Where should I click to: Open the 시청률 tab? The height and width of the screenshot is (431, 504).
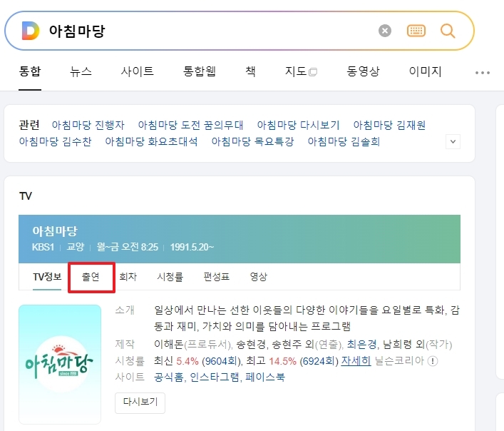point(170,277)
